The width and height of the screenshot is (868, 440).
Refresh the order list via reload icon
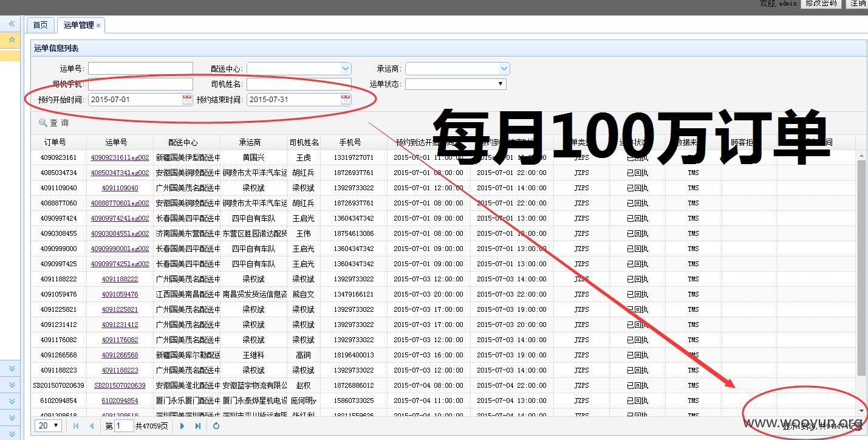click(x=216, y=426)
